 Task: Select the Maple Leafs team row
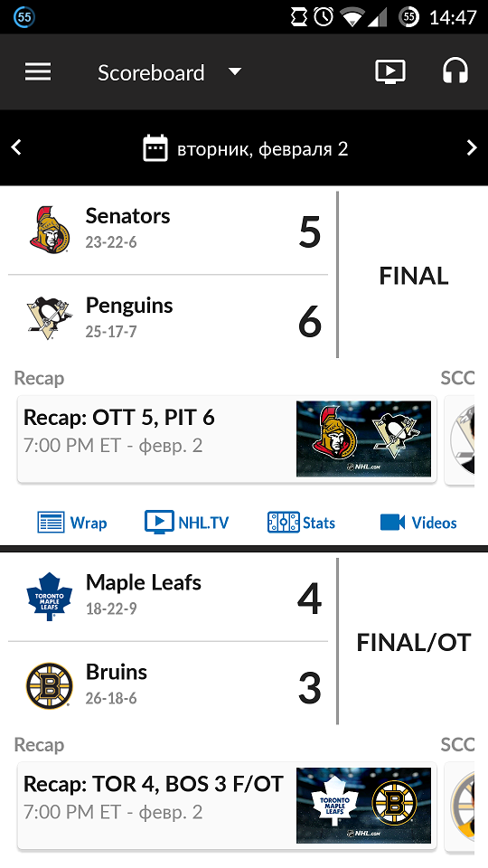[x=168, y=598]
